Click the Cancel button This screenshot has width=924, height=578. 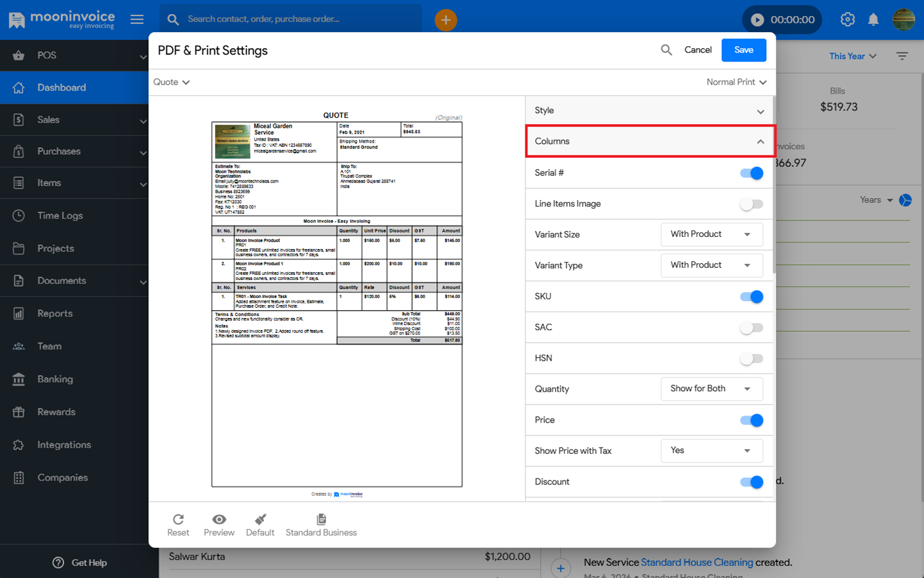(x=697, y=50)
